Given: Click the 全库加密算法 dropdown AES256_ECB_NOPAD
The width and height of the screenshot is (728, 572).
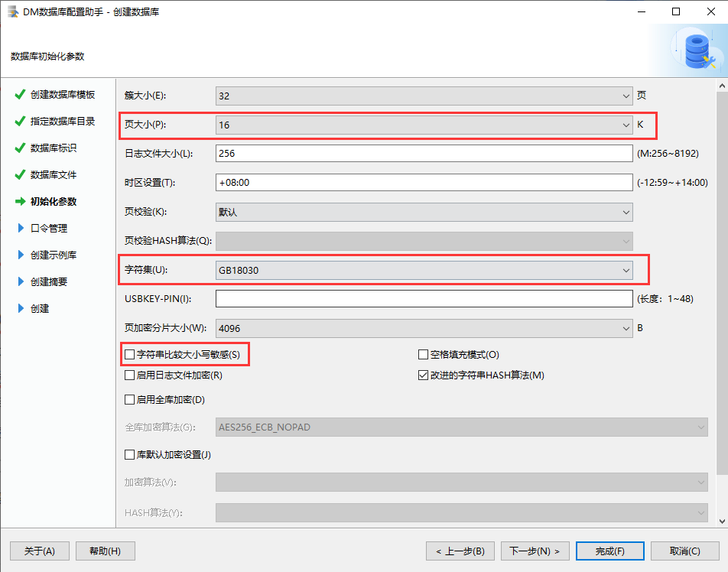Looking at the screenshot, I should (462, 427).
